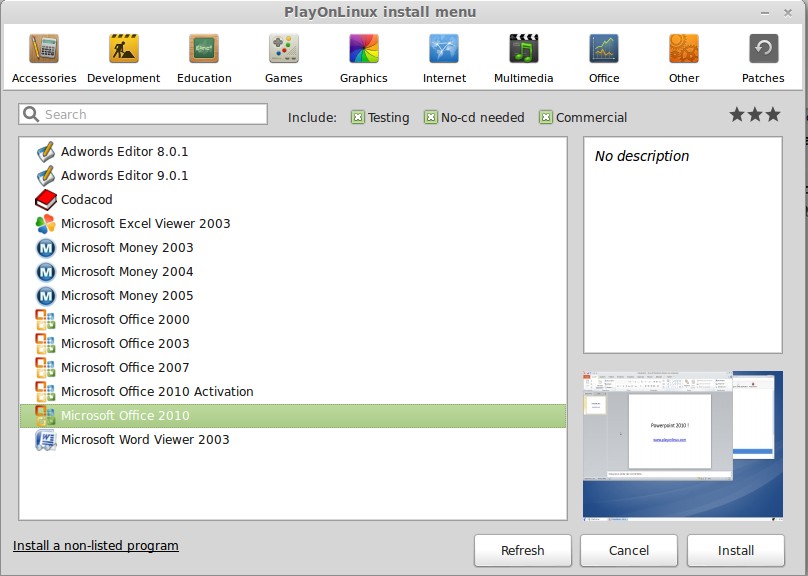Click the red Codacod book icon
The image size is (808, 576).
click(x=46, y=199)
